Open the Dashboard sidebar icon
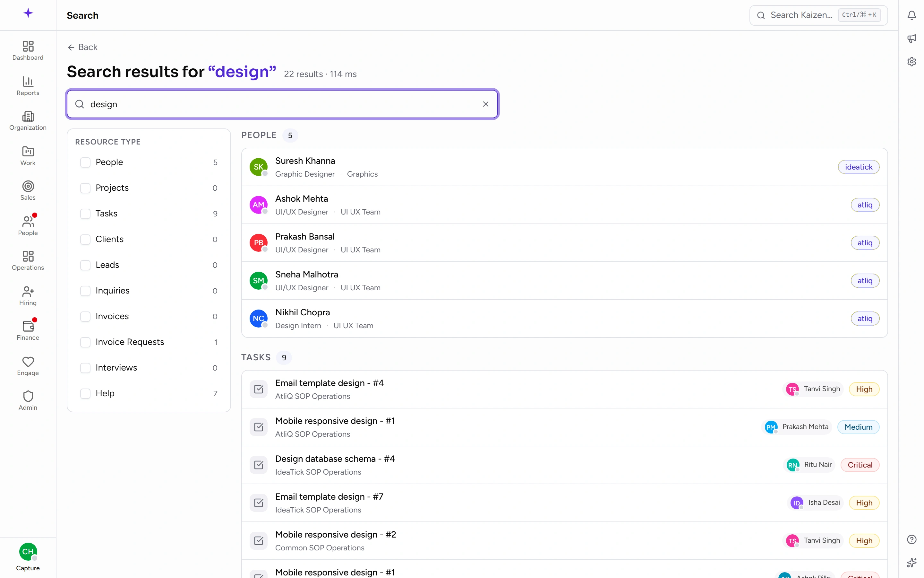924x578 pixels. pos(28,50)
